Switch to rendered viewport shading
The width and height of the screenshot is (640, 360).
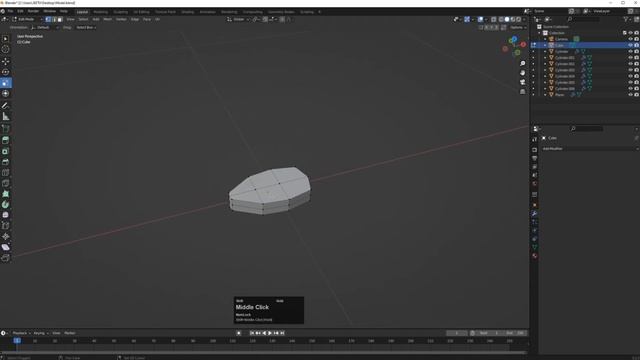coord(519,19)
